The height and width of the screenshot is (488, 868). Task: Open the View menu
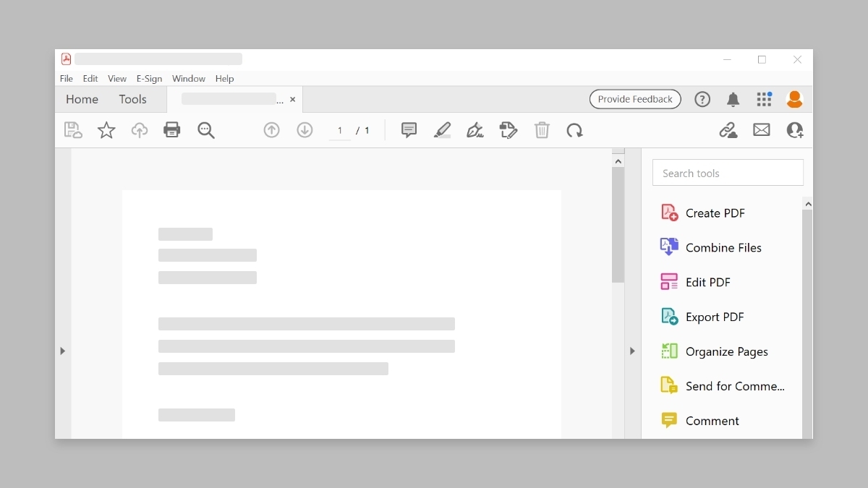117,79
